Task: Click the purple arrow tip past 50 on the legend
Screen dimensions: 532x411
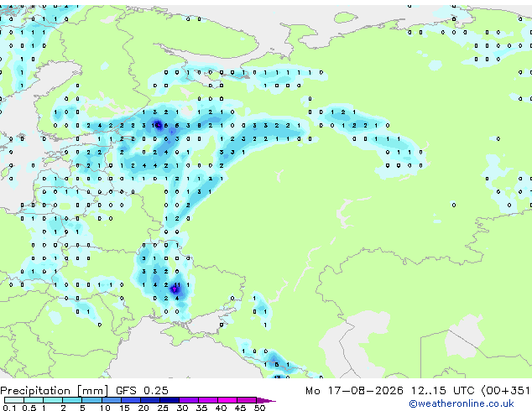Action: 266,400
